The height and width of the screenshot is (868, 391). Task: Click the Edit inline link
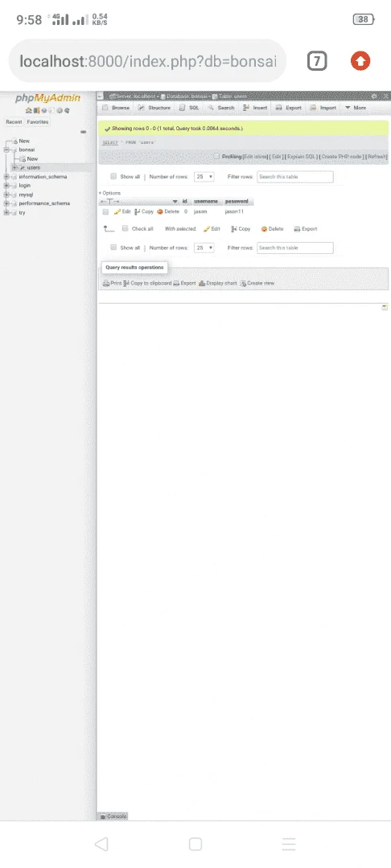pos(255,157)
